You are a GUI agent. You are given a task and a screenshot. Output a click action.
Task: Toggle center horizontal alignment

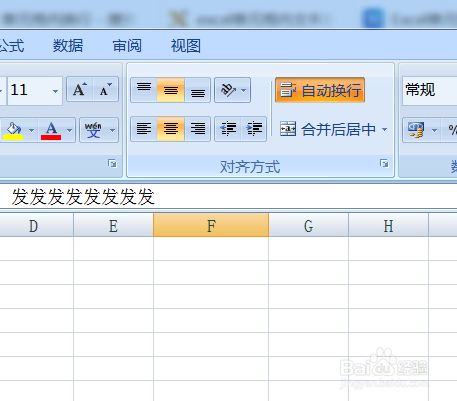click(x=170, y=129)
